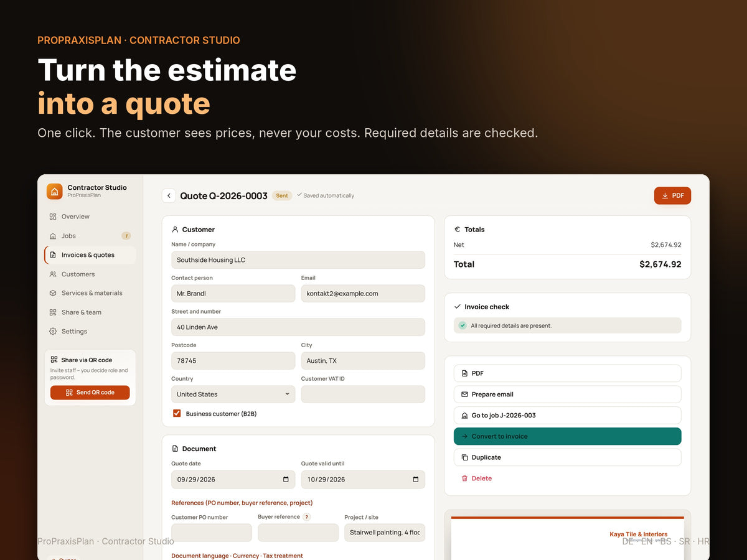Click the Jobs counter badge
This screenshot has width=747, height=560.
126,236
